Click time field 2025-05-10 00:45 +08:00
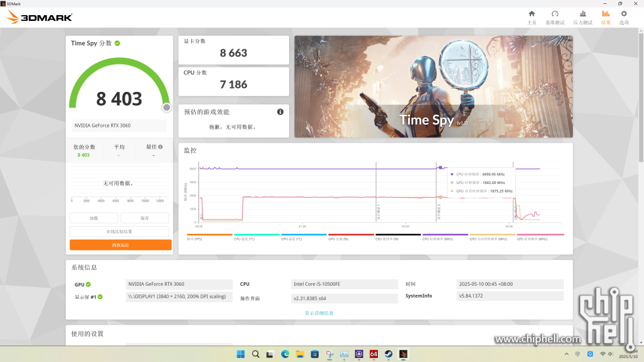The height and width of the screenshot is (362, 644). click(x=510, y=284)
